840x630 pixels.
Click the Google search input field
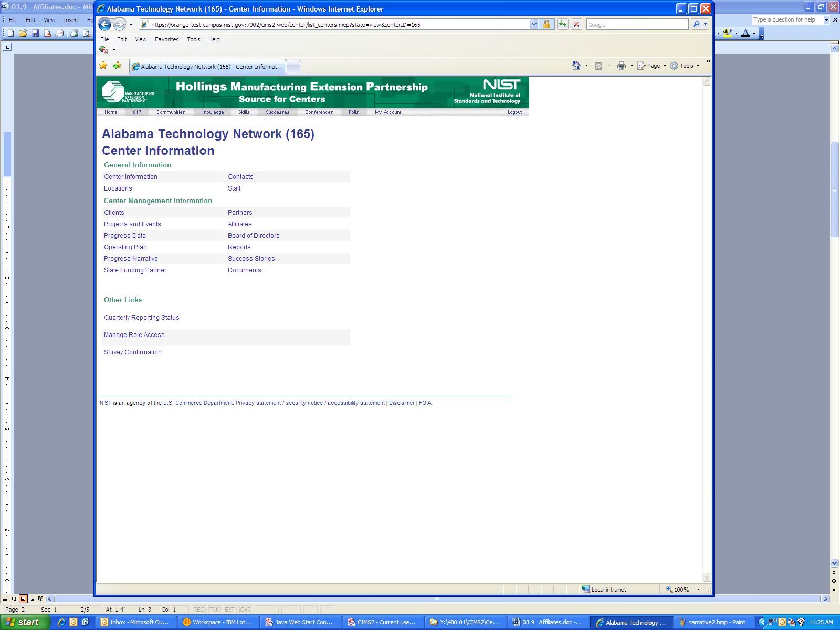point(637,24)
